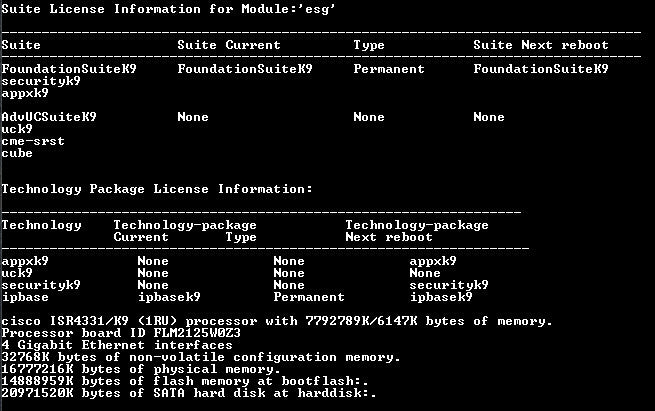The height and width of the screenshot is (411, 655).
Task: Select the 'cme-srst' line
Action: tap(33, 141)
